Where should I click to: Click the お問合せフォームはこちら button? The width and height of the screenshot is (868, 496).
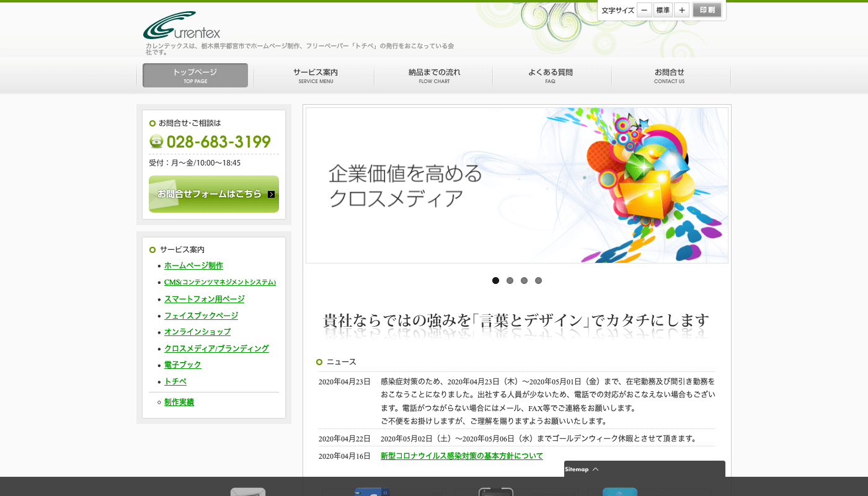[x=213, y=194]
